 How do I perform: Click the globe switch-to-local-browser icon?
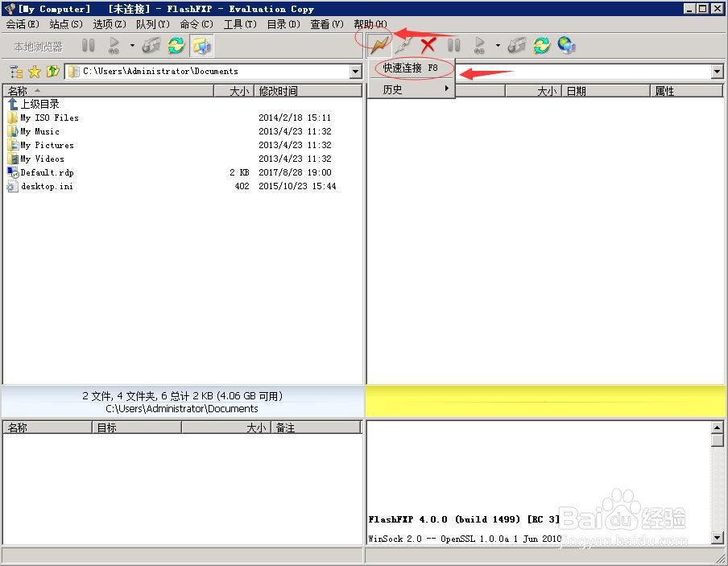566,46
